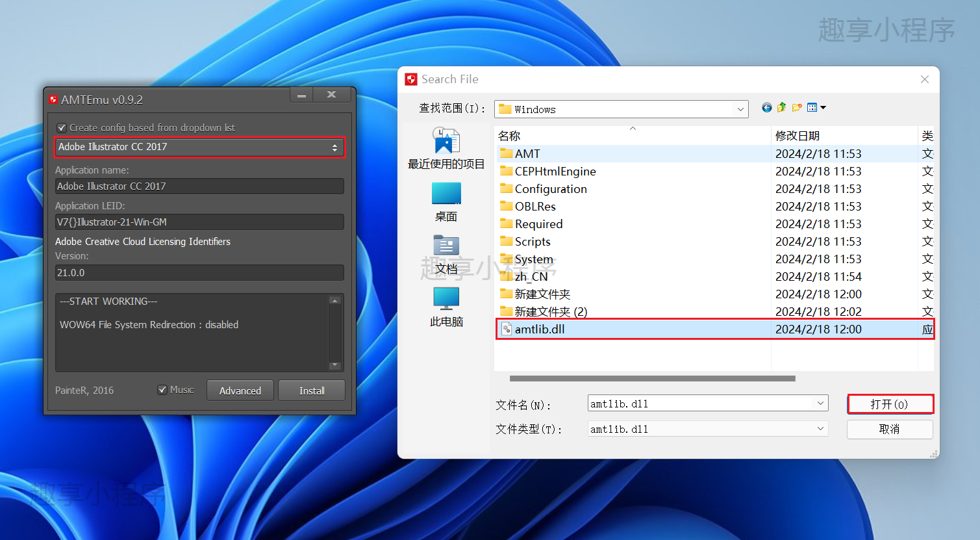This screenshot has height=540, width=980.
Task: Select This PC (此电脑) sidebar icon
Action: coord(446,307)
